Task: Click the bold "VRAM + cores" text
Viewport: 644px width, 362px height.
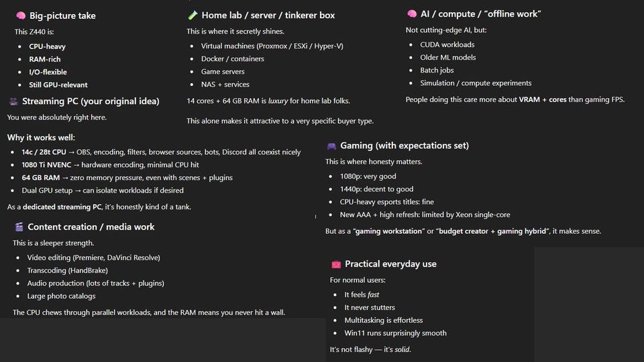Action: click(543, 100)
